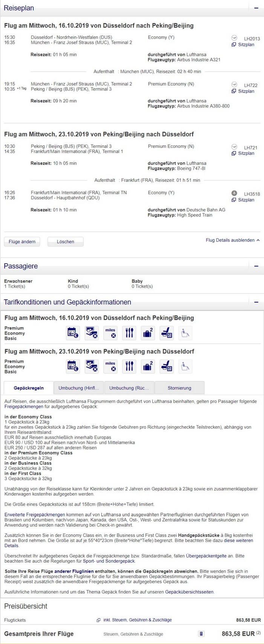Switch to the Umbuchung (Rüc... tab

[x=129, y=388]
